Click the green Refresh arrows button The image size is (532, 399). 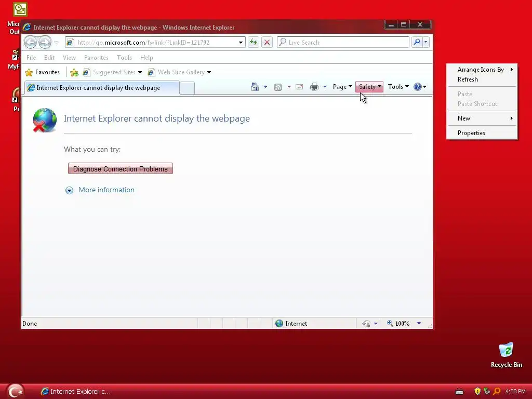point(254,43)
